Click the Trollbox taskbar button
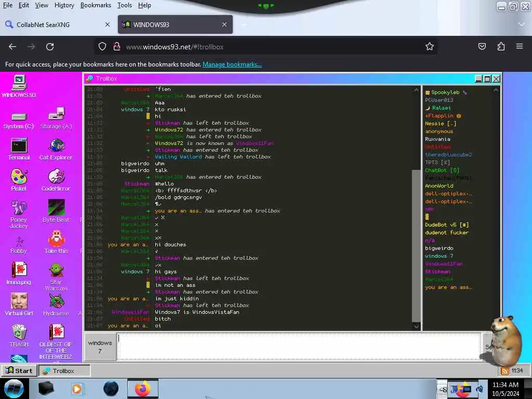This screenshot has width=532, height=399. tap(64, 370)
